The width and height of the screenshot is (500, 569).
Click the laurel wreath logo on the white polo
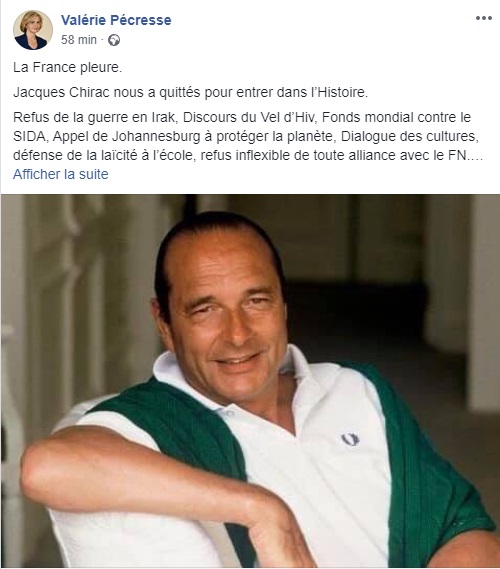[x=350, y=439]
